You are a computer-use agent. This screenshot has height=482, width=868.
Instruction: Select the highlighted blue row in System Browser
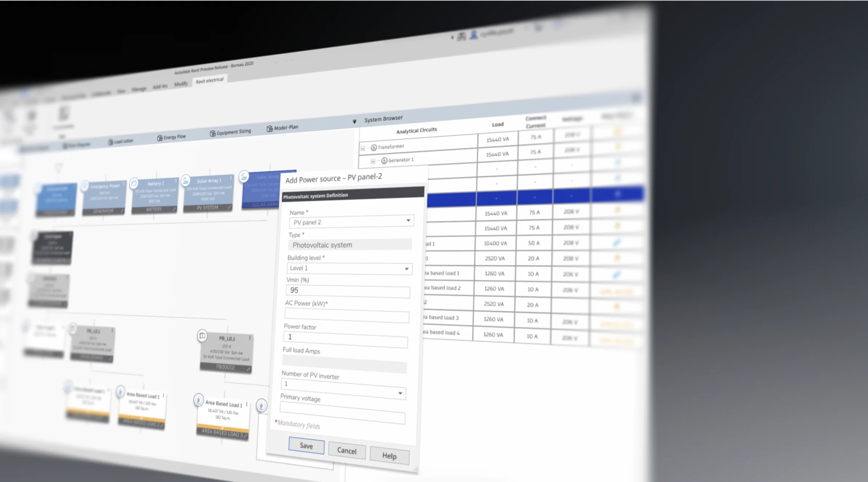(535, 197)
